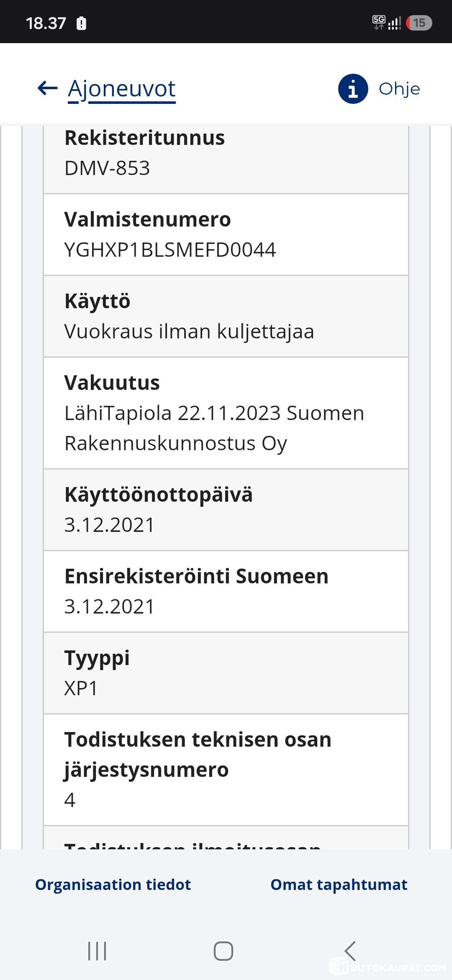The height and width of the screenshot is (980, 452).
Task: Select the Valmistenumero value YGHXP1BLSMEFD0044
Action: coord(170,250)
